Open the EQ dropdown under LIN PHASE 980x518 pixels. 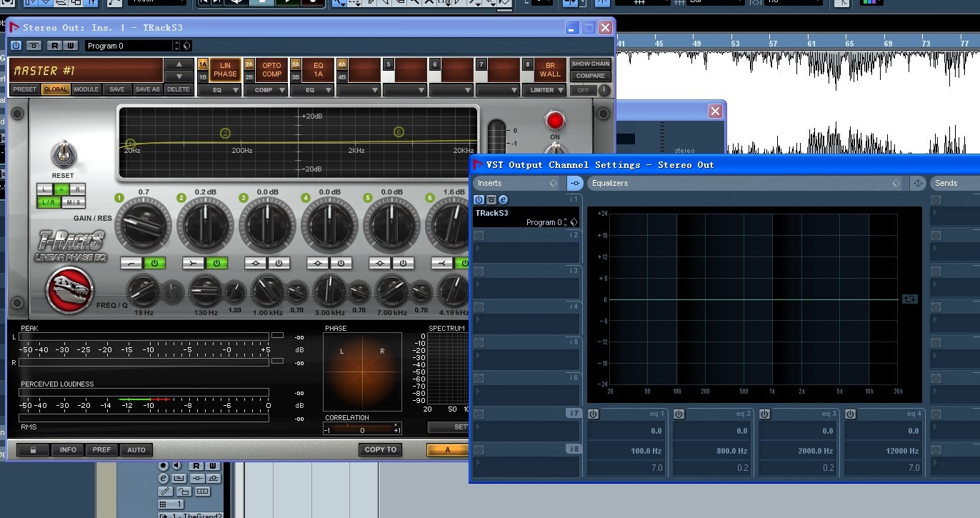(x=219, y=90)
